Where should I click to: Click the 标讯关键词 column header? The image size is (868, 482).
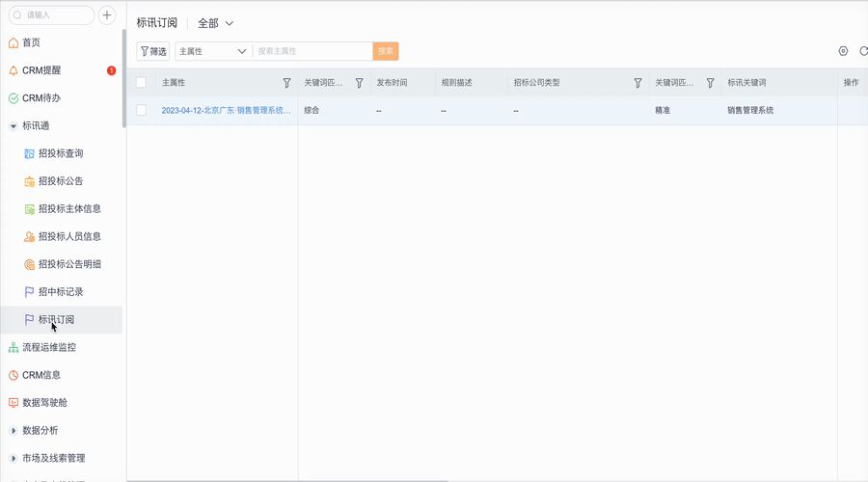pyautogui.click(x=746, y=83)
